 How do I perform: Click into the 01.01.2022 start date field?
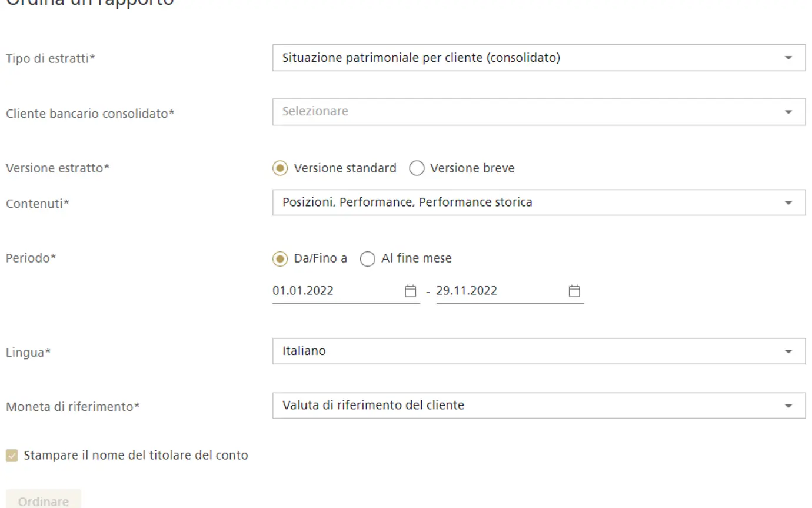[335, 291]
